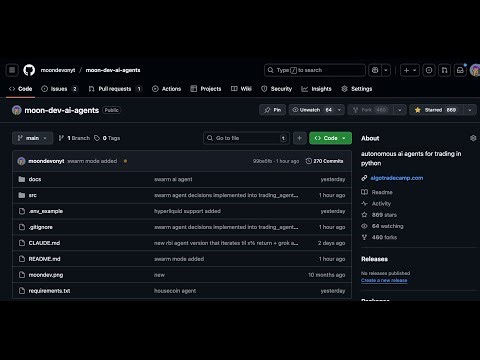The image size is (480, 360).
Task: Switch to the Wiki tab
Action: pos(241,89)
